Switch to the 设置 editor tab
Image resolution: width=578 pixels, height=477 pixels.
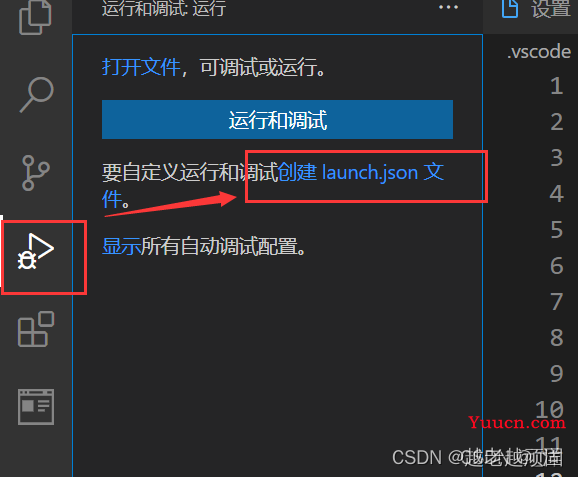coord(536,8)
